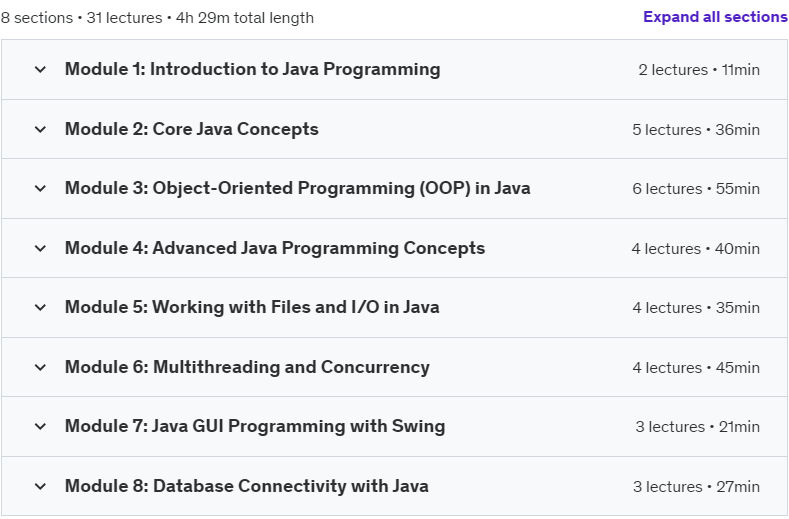Image resolution: width=789 pixels, height=519 pixels.
Task: Click the '8 sections • 31 lectures' summary text
Action: tap(82, 18)
